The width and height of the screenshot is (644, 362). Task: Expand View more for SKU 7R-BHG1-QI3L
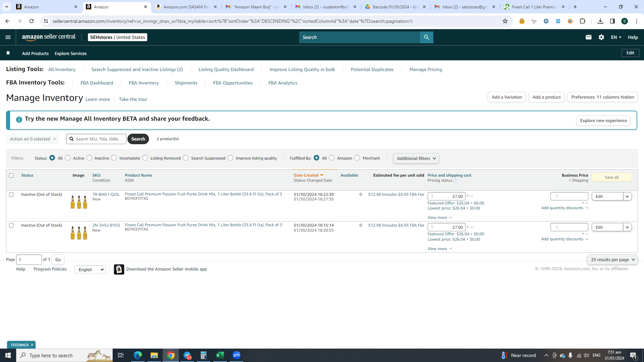440,218
